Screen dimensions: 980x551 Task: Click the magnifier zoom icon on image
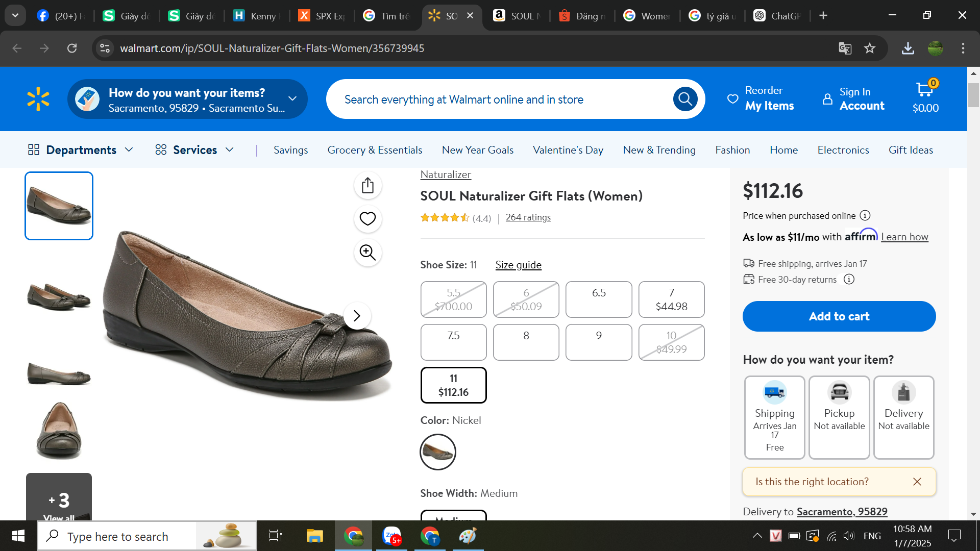click(x=367, y=253)
